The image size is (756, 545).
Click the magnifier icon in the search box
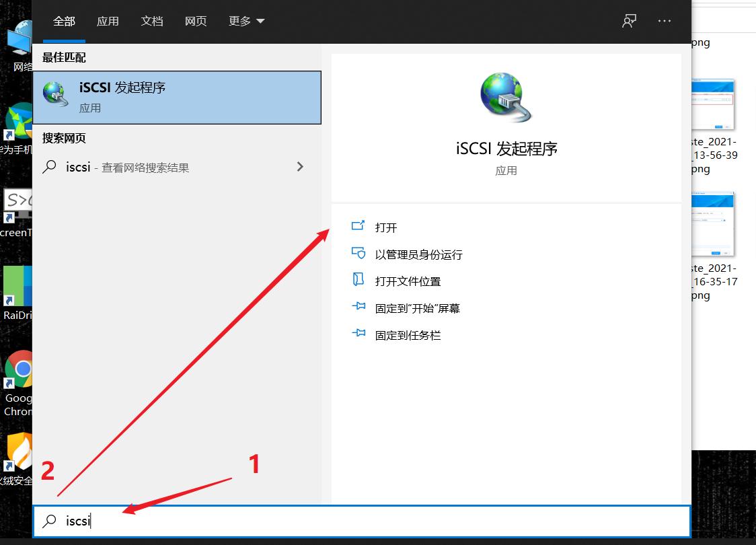[x=49, y=521]
